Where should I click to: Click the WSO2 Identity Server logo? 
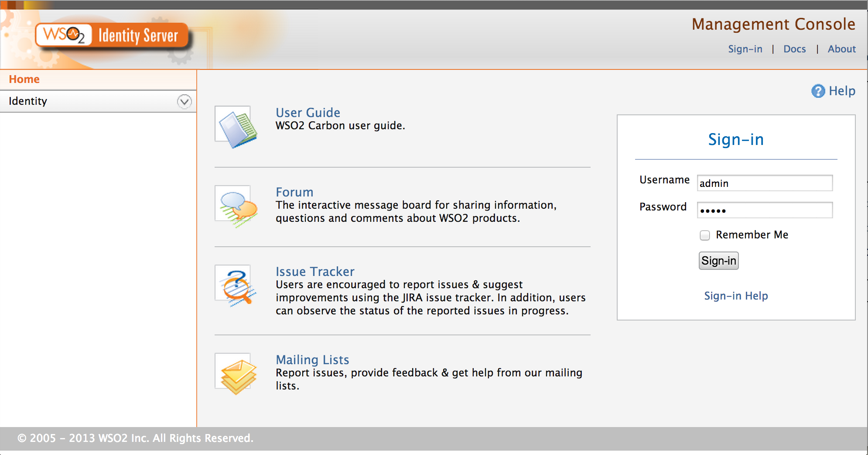tap(112, 35)
